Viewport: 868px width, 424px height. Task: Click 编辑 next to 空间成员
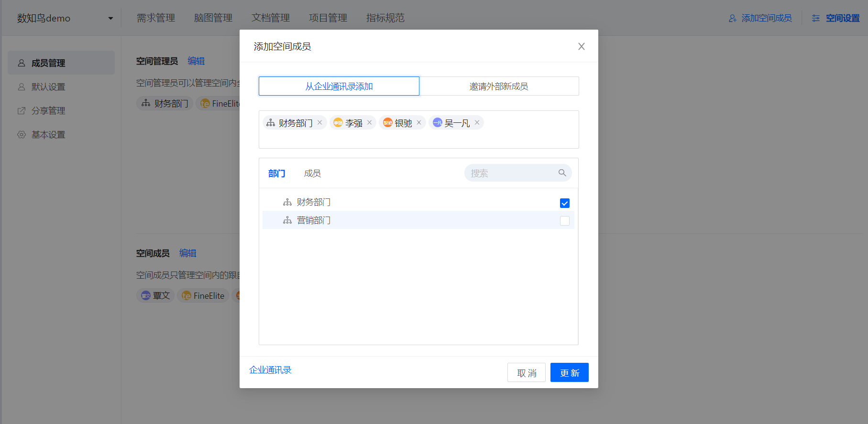point(188,253)
